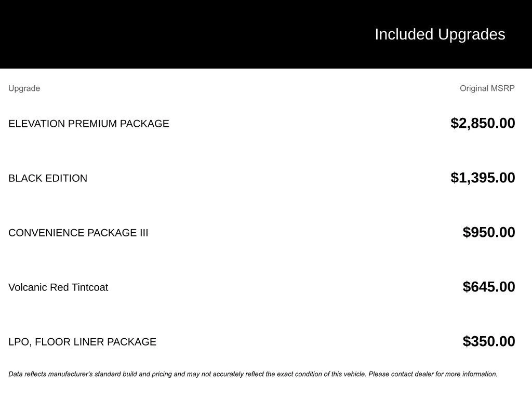Click the $950.00 MSRP amount

click(489, 232)
